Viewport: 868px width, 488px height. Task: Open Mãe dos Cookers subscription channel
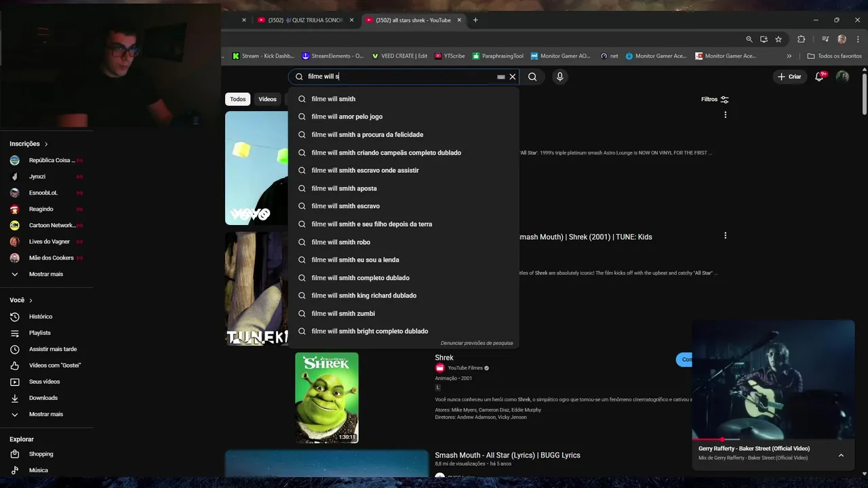click(x=46, y=258)
